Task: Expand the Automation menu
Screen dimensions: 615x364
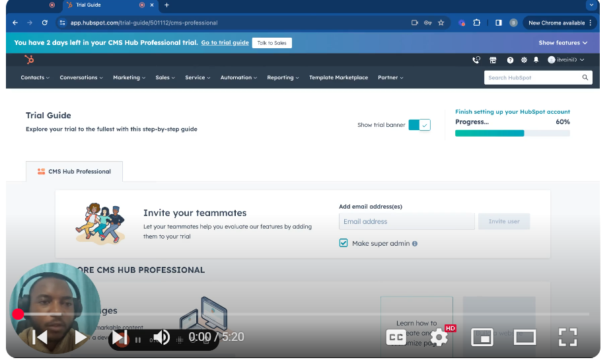Action: pyautogui.click(x=238, y=78)
